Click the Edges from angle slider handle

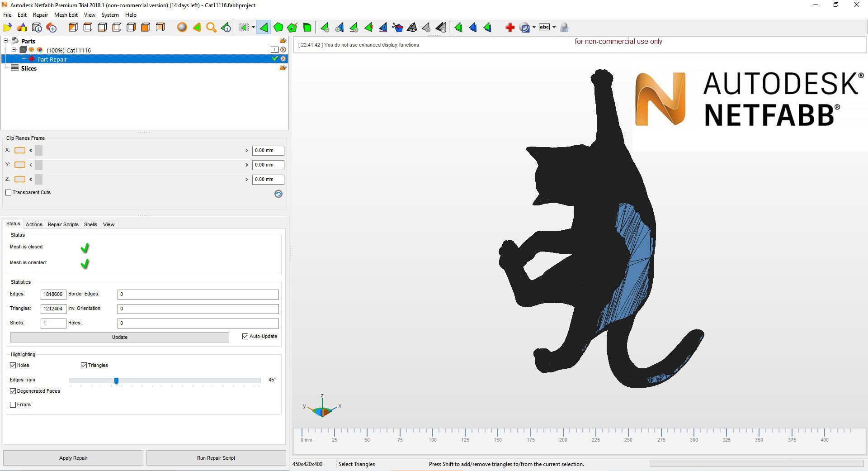pyautogui.click(x=116, y=381)
